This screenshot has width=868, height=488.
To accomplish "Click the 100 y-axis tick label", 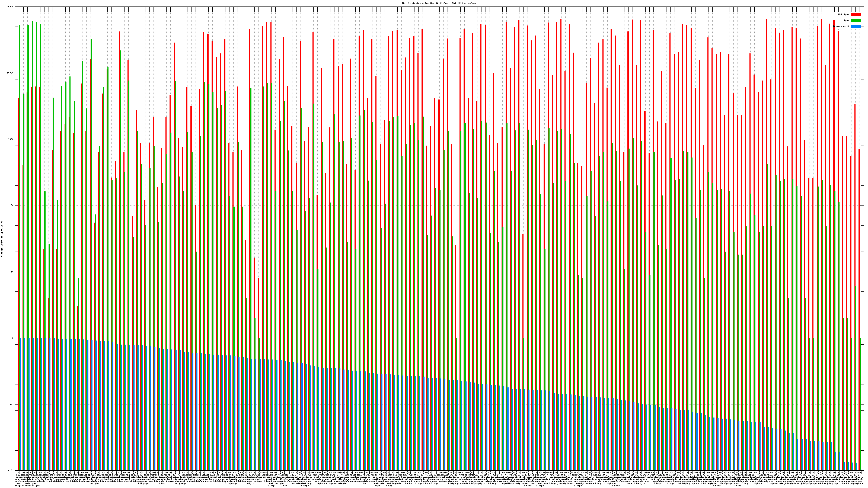I will pyautogui.click(x=12, y=206).
